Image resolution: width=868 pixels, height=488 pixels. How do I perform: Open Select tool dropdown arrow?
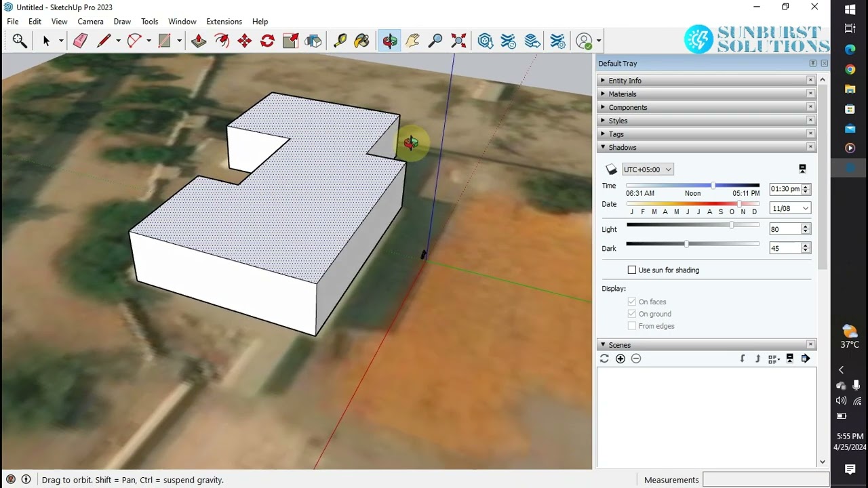pyautogui.click(x=60, y=41)
